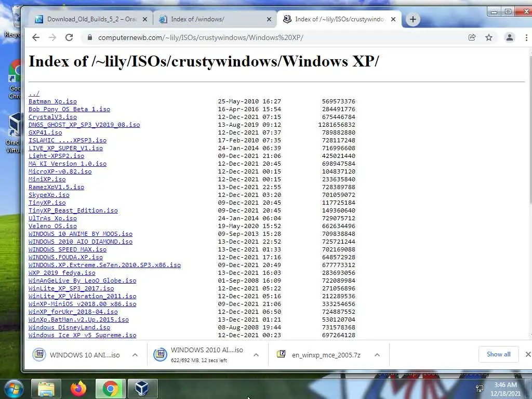Open the Chrome profile avatar icon
The height and width of the screenshot is (399, 532).
click(x=509, y=37)
